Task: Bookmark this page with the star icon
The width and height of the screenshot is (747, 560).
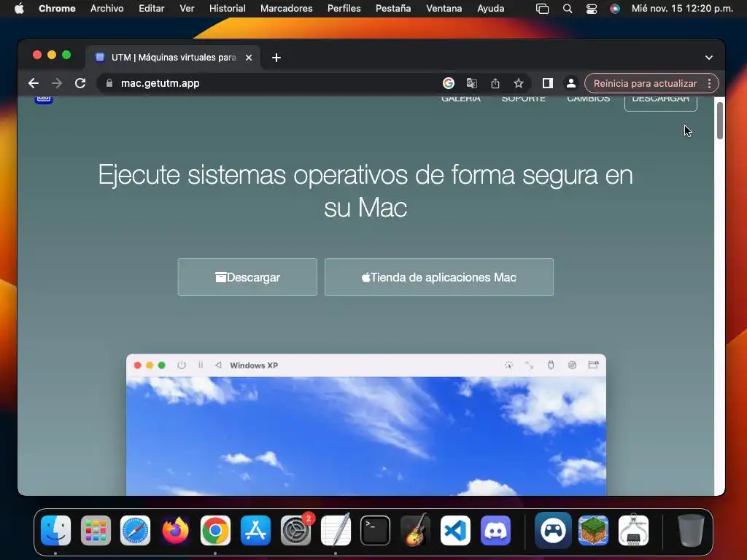Action: coord(519,83)
